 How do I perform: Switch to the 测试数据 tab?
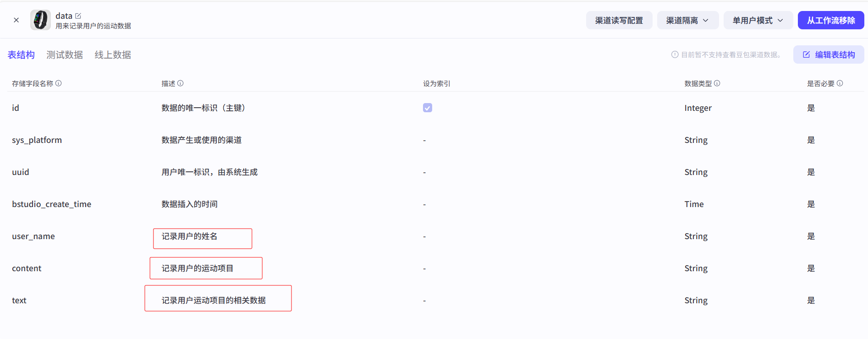[x=65, y=55]
